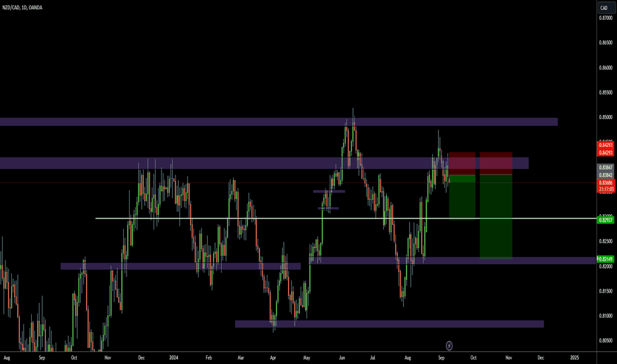Viewport: 617px width, 364px height.
Task: Select the 0.82149 green price label
Action: (606, 259)
